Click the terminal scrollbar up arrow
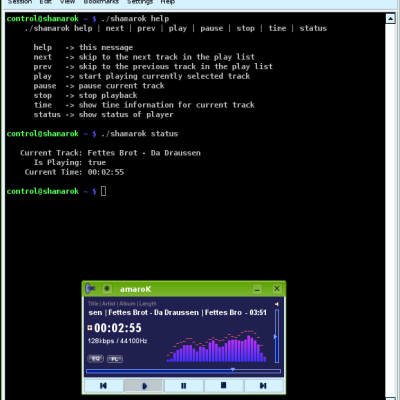 tap(390, 18)
